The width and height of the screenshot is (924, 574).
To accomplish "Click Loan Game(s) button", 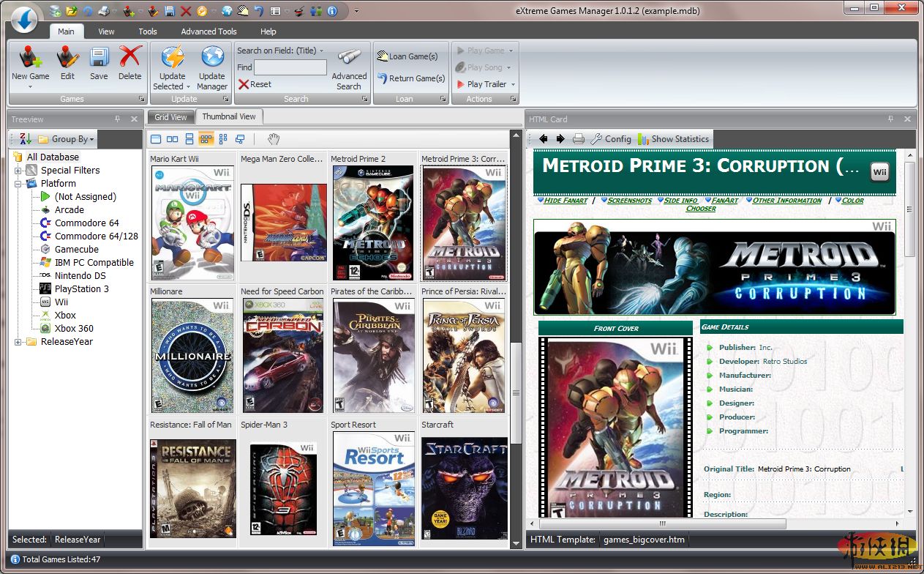I will [407, 56].
